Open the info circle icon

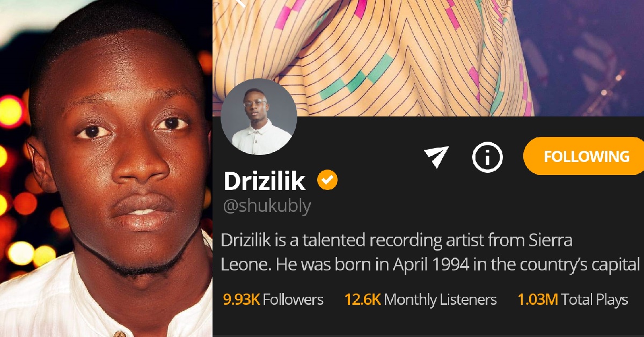(x=487, y=157)
